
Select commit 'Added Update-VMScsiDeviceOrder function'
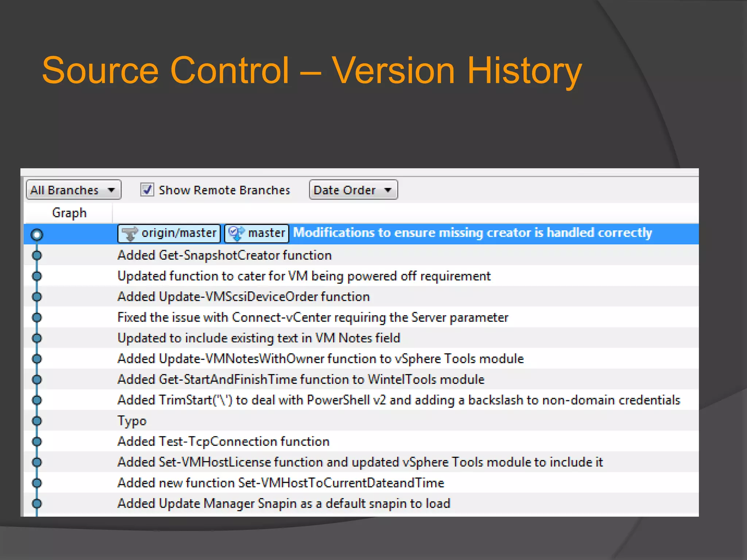coord(361,297)
